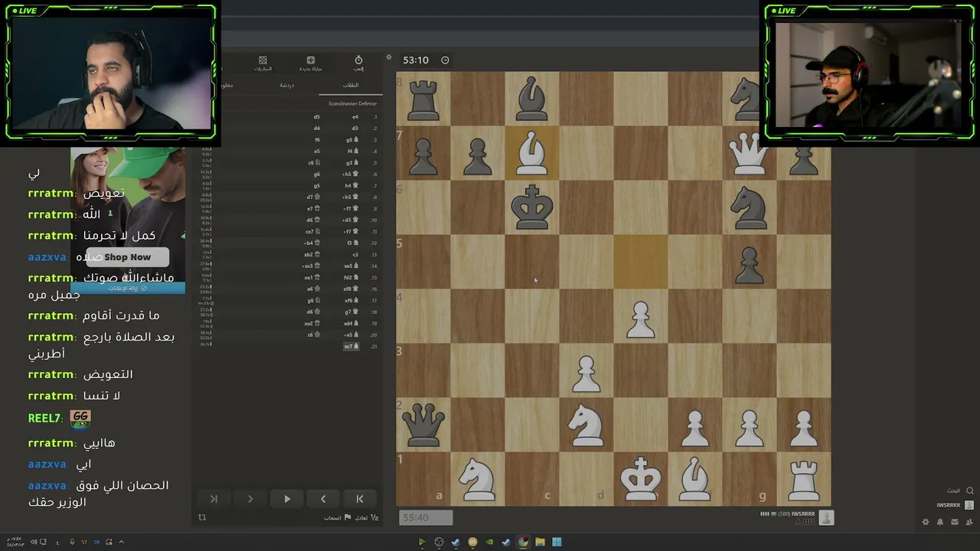The height and width of the screenshot is (551, 980).
Task: Click the Shop Now ad button
Action: 127,257
